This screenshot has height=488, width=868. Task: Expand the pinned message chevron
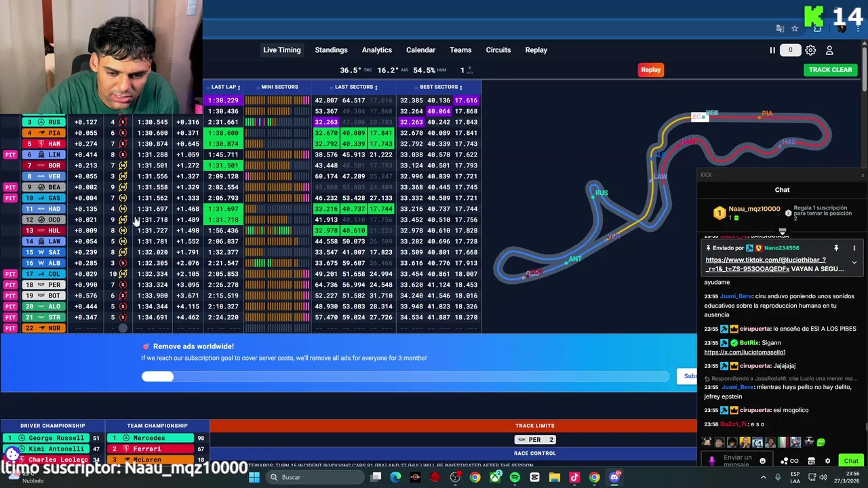pyautogui.click(x=854, y=263)
